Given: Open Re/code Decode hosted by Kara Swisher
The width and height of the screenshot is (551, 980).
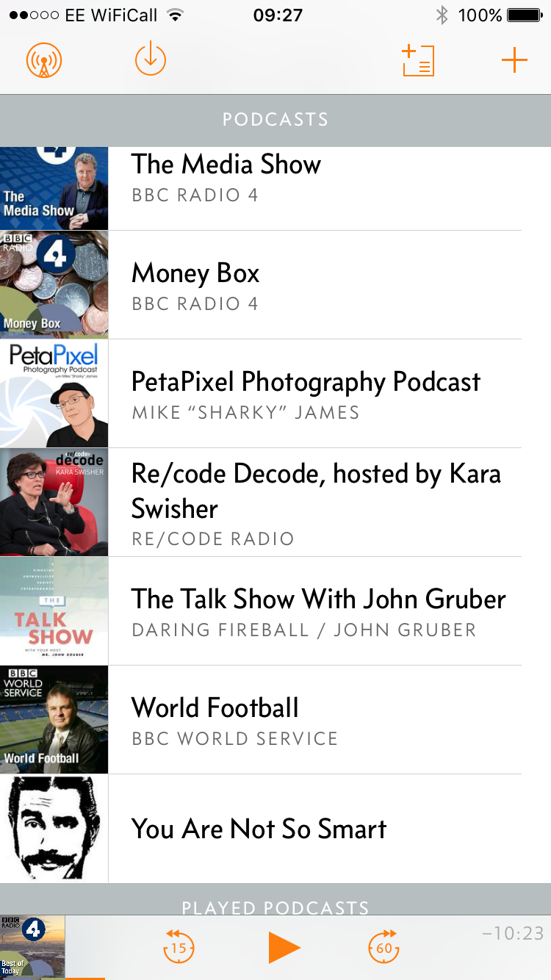Looking at the screenshot, I should (316, 491).
